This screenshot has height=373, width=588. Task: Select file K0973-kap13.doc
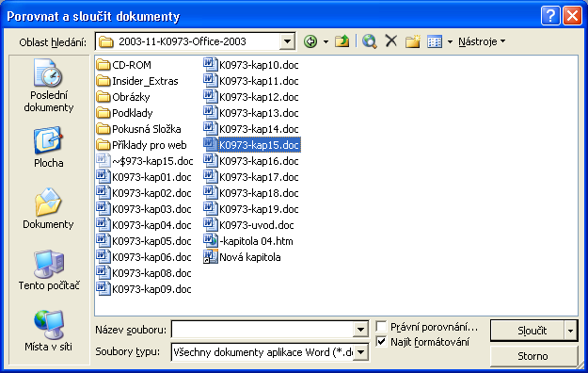251,113
